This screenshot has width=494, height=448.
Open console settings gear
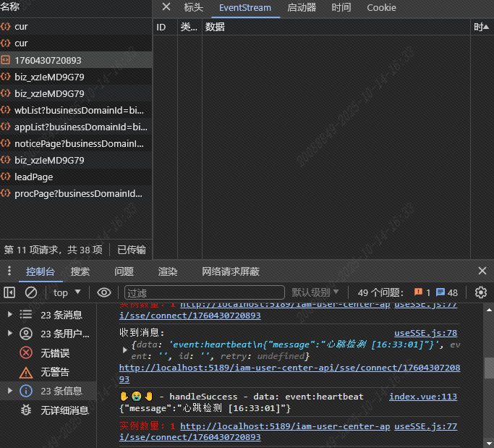481,292
